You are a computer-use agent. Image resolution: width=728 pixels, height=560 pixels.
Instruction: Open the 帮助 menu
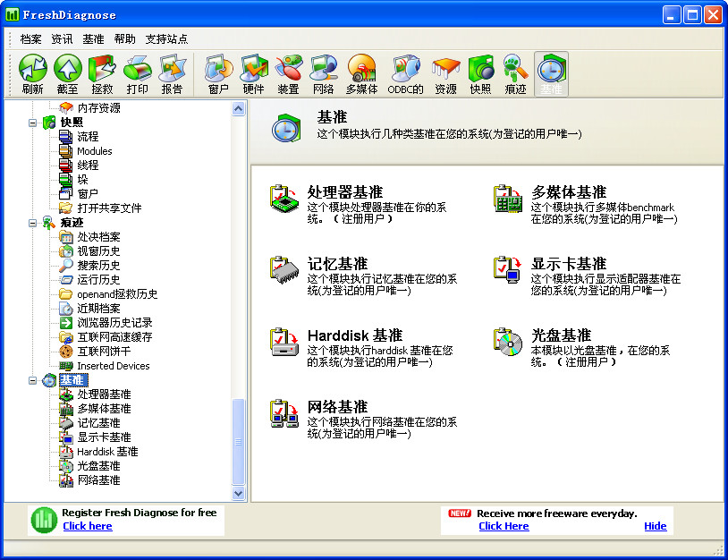(125, 39)
